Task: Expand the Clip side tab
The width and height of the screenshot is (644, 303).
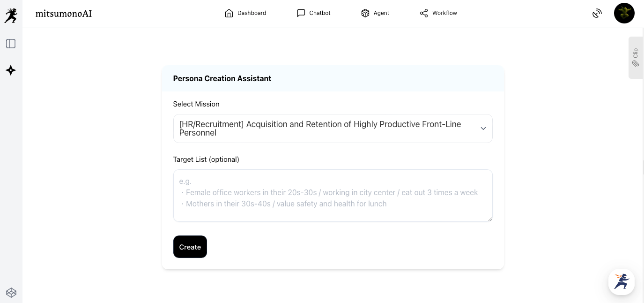Action: pyautogui.click(x=636, y=57)
